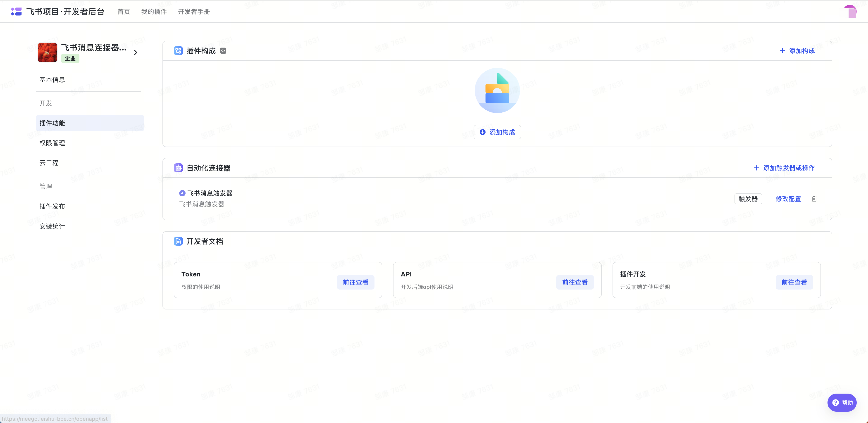
Task: Click the 开发前端的使用说明 description text
Action: [645, 287]
